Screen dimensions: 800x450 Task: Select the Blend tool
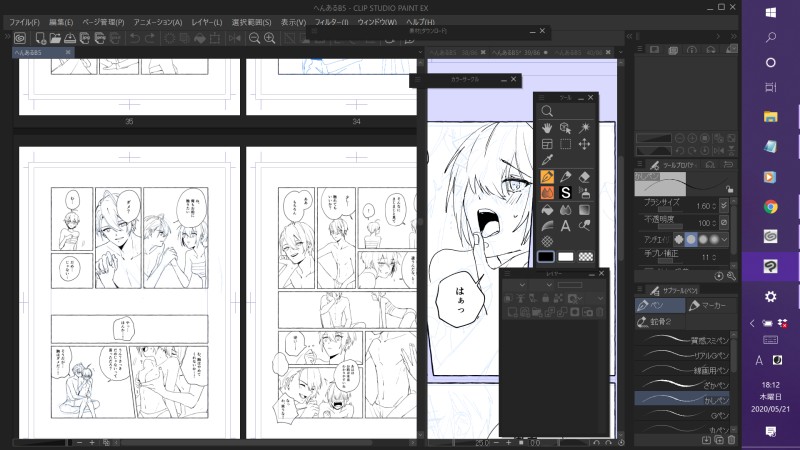tap(565, 210)
